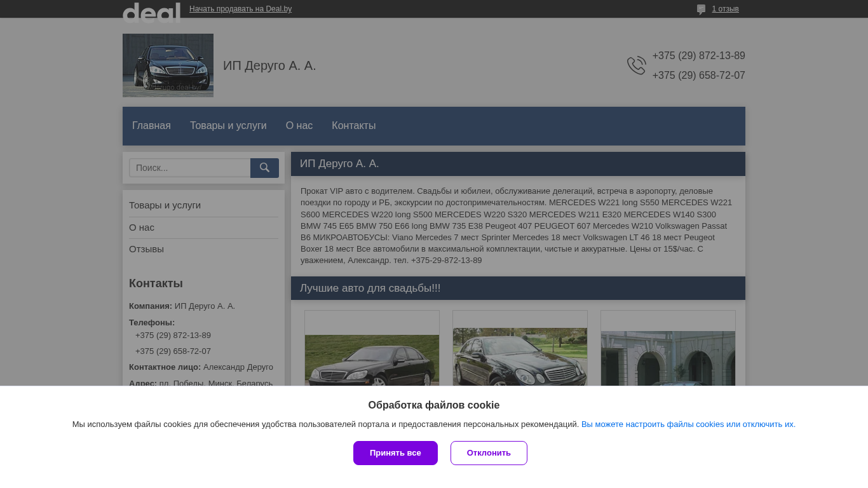Click the 'Обработка файлов cookie' banner title
This screenshot has height=488, width=868.
(434, 405)
